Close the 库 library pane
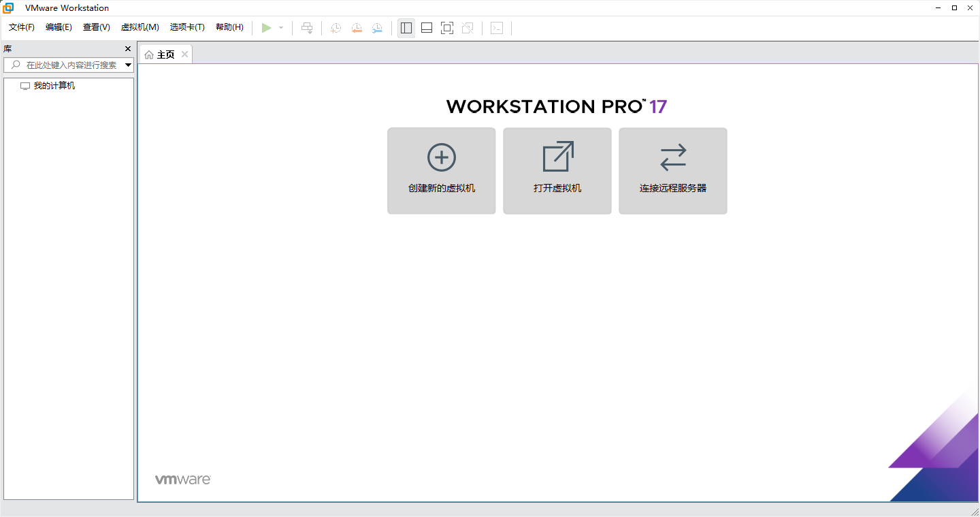This screenshot has width=980, height=517. pos(127,48)
